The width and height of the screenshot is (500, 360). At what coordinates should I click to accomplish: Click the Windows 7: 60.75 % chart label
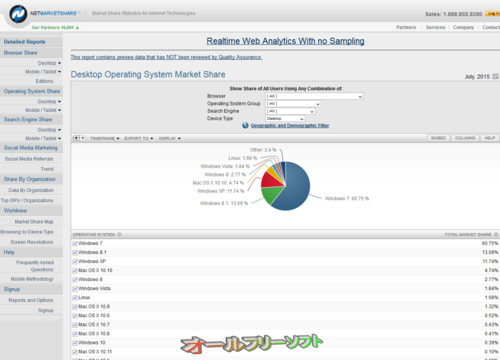347,199
